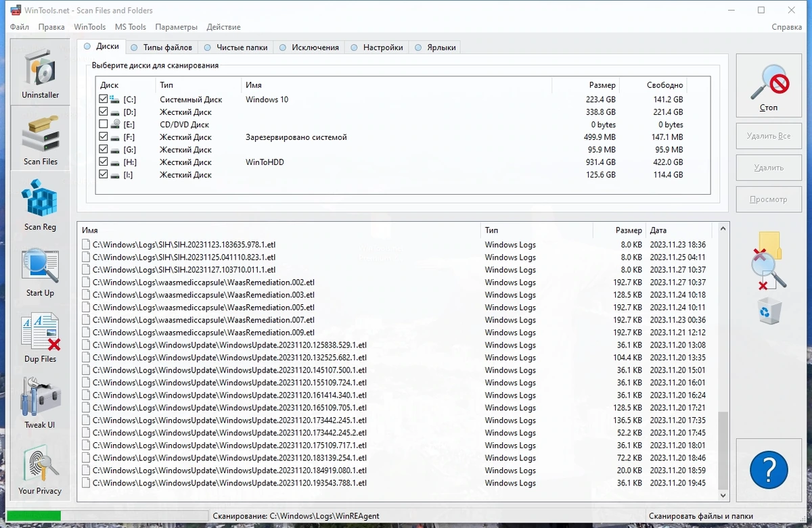Select the Scan Files tool

(x=41, y=139)
